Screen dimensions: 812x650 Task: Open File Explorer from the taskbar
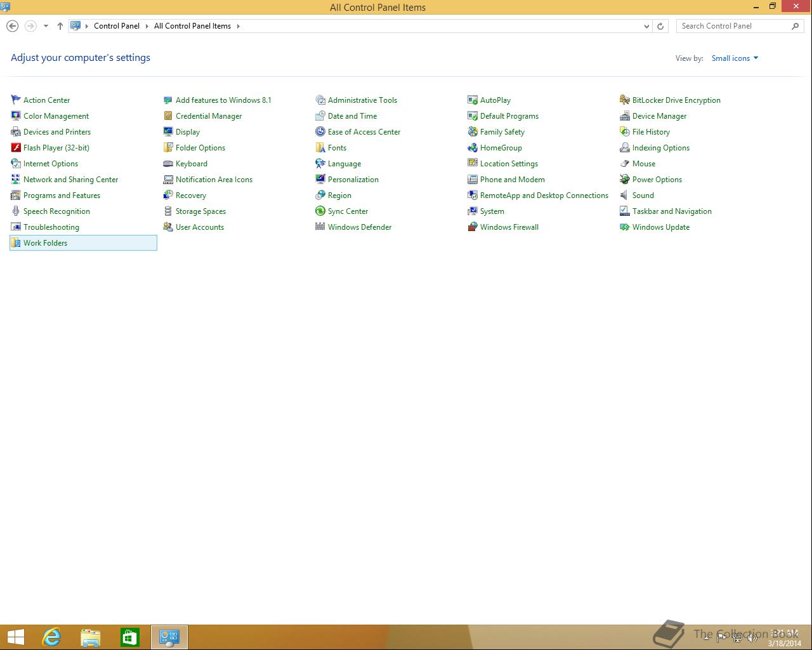91,637
